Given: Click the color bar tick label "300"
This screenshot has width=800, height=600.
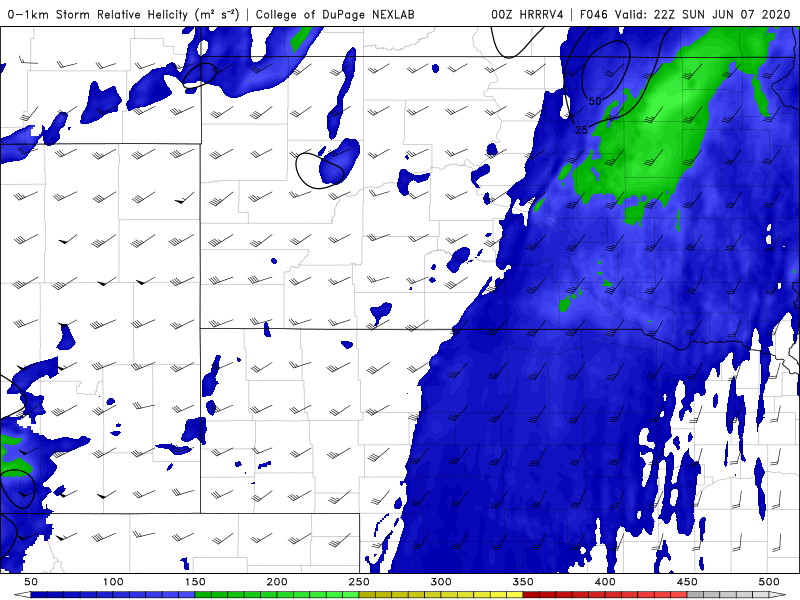Looking at the screenshot, I should tap(441, 582).
